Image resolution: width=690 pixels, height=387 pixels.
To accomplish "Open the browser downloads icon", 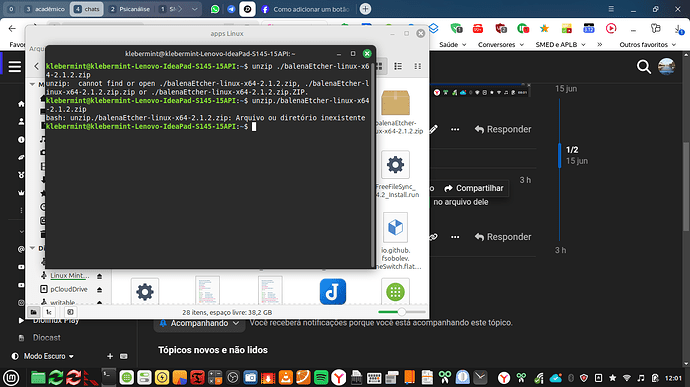I will point(679,29).
